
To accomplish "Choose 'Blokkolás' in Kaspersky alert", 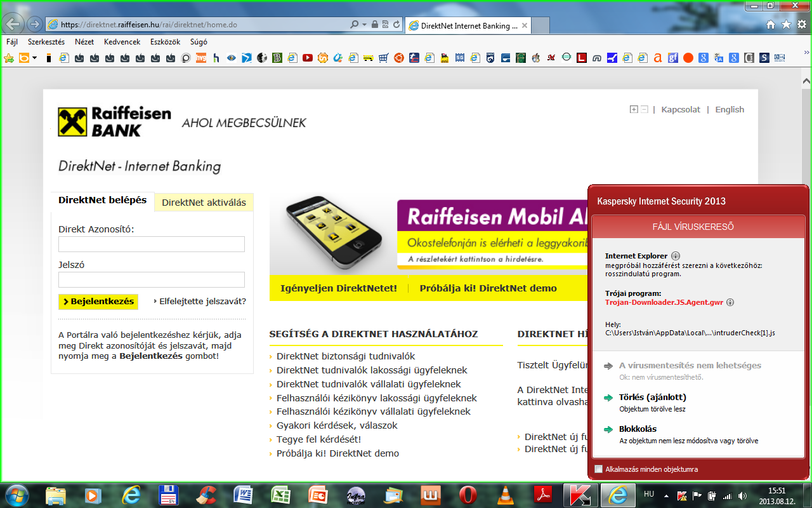I will [x=638, y=429].
